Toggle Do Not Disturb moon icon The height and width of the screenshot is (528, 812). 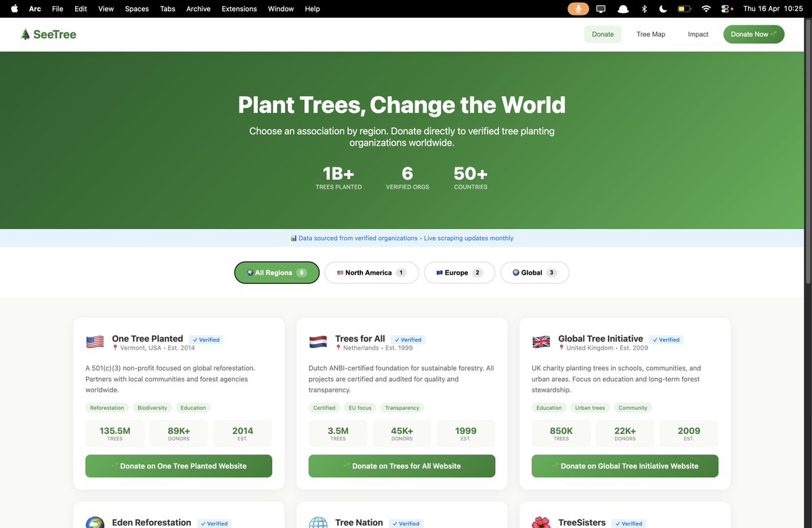(663, 9)
